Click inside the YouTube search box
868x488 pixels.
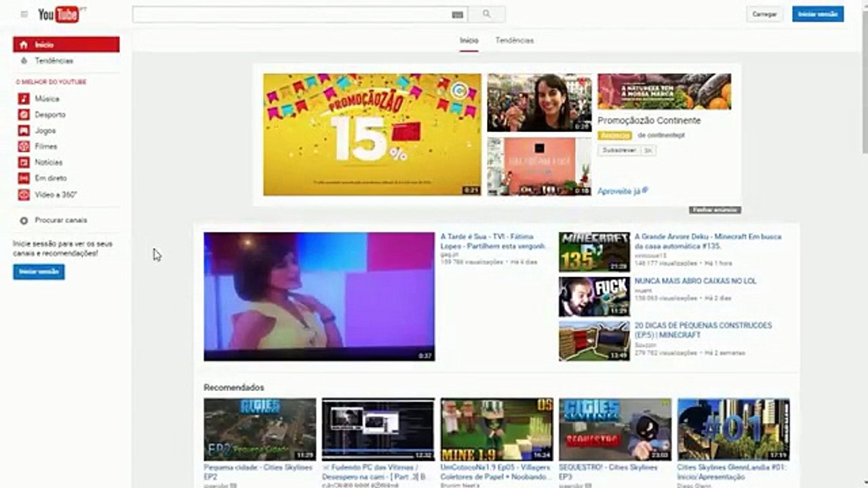(292, 14)
